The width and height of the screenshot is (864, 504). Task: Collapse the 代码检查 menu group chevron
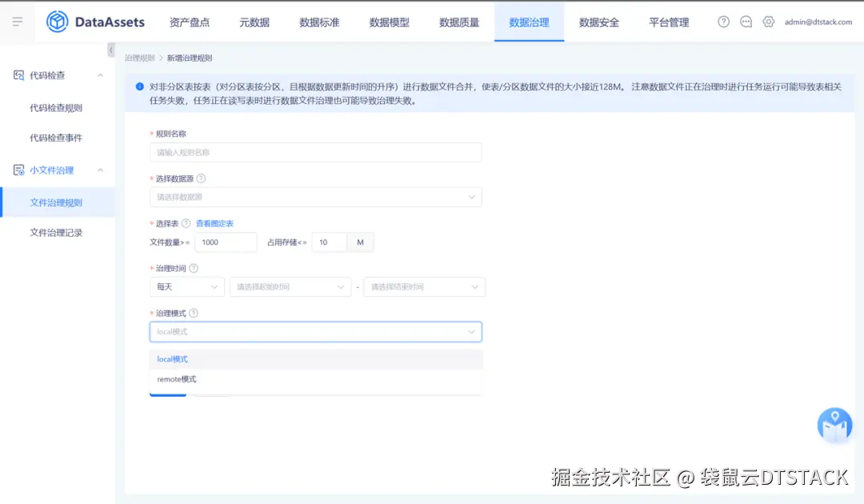coord(100,75)
